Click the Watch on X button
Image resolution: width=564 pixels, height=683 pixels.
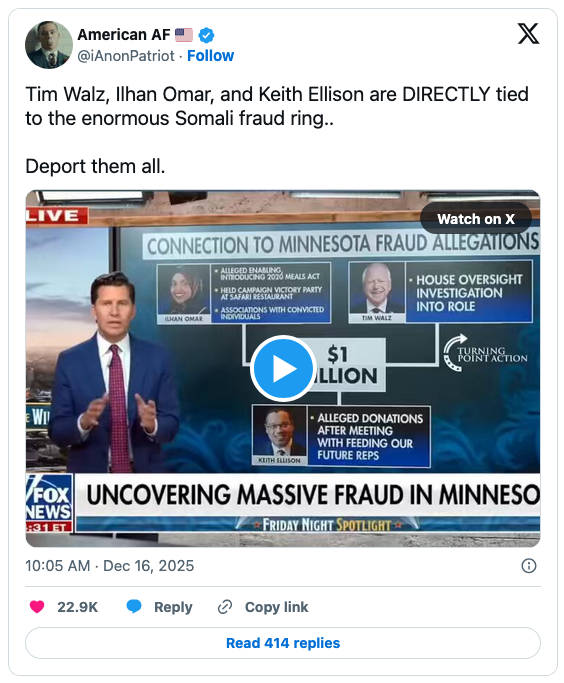[x=476, y=219]
